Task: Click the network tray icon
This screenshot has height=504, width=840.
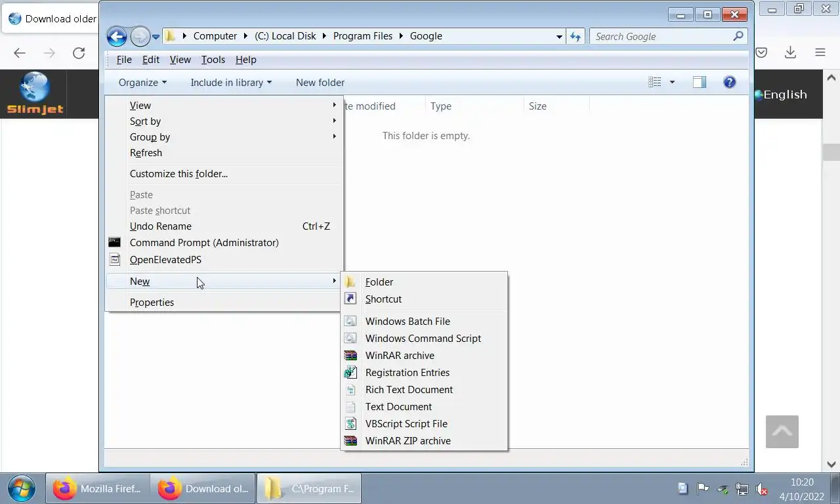Action: (742, 489)
